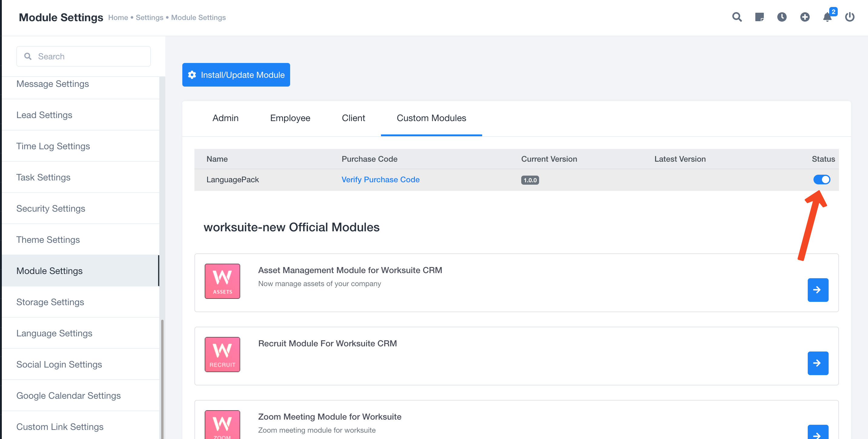Click the Assets module logo thumbnail
The image size is (868, 439).
[x=222, y=281]
